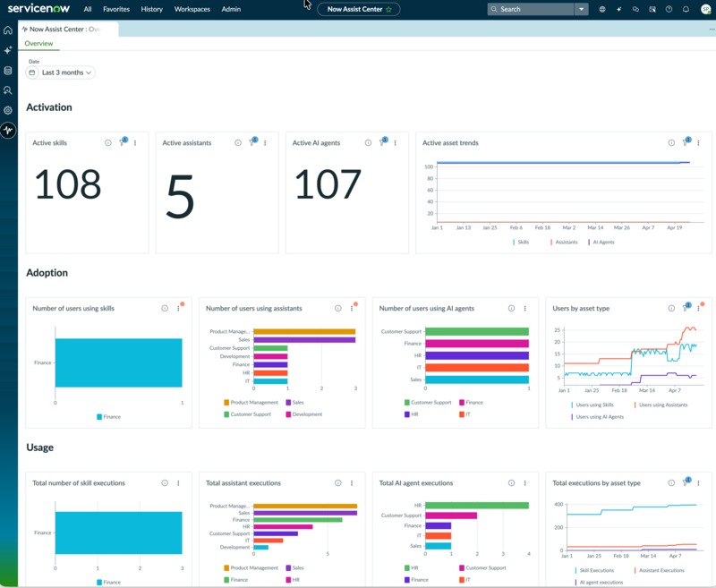Click info icon on Total AI agent executions
Image resolution: width=716 pixels, height=588 pixels.
pyautogui.click(x=511, y=483)
